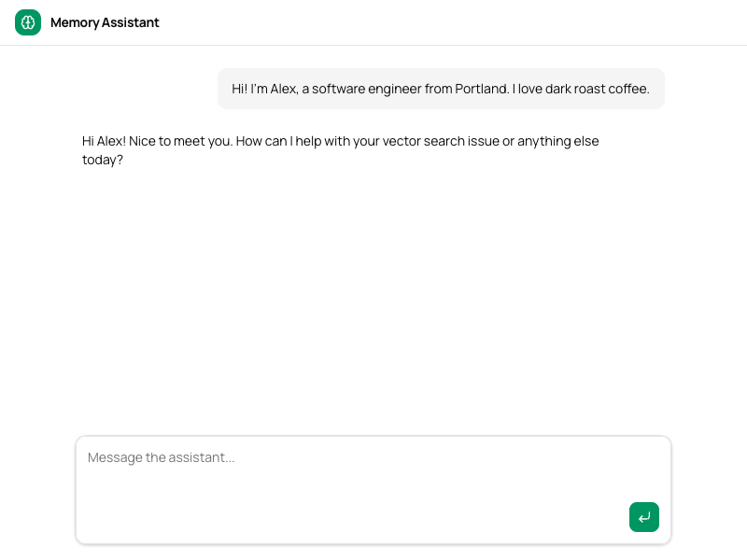747x560 pixels.
Task: Activate the send icon at the composer corner
Action: (644, 517)
